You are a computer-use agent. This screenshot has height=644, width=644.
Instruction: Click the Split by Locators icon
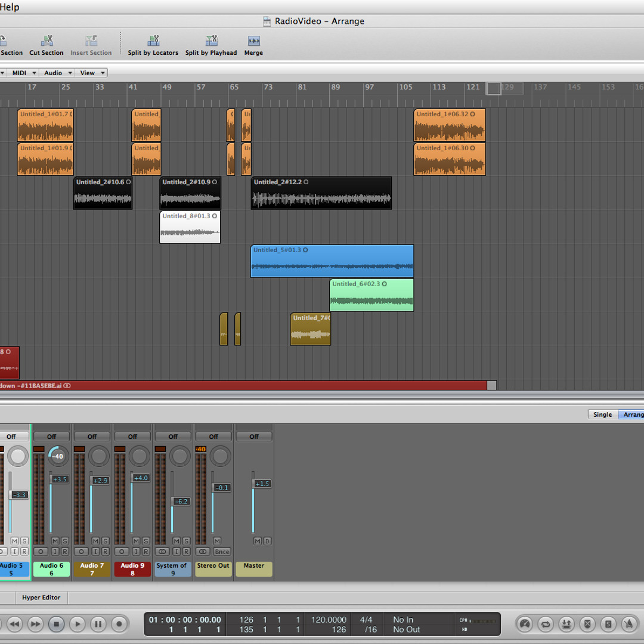(153, 41)
